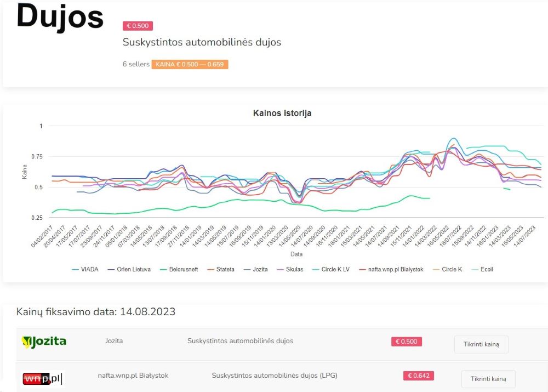This screenshot has width=548, height=392.
Task: Click Tikrinti kainą button for nafta.wnp.pl
Action: point(488,379)
